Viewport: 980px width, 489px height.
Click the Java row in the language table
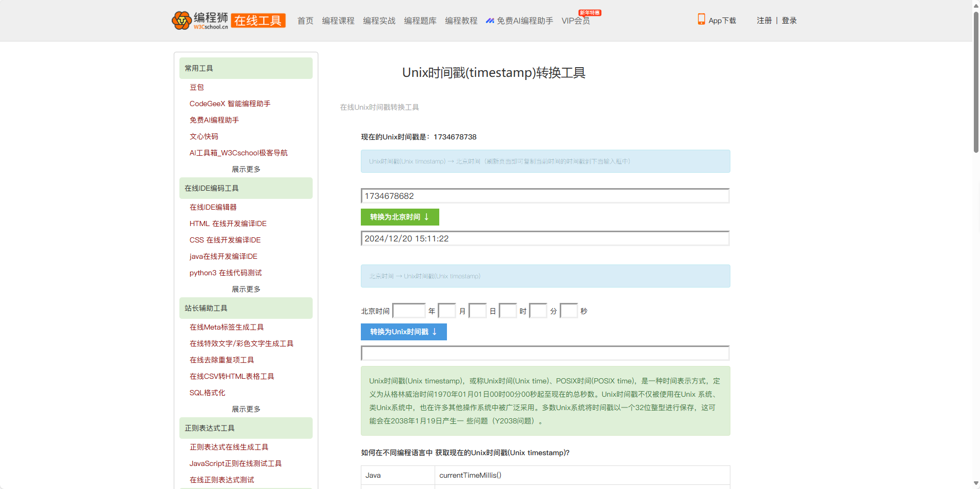tap(545, 475)
